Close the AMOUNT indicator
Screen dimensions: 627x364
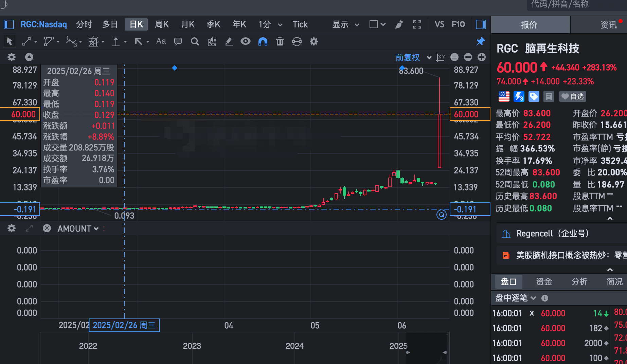coord(47,228)
